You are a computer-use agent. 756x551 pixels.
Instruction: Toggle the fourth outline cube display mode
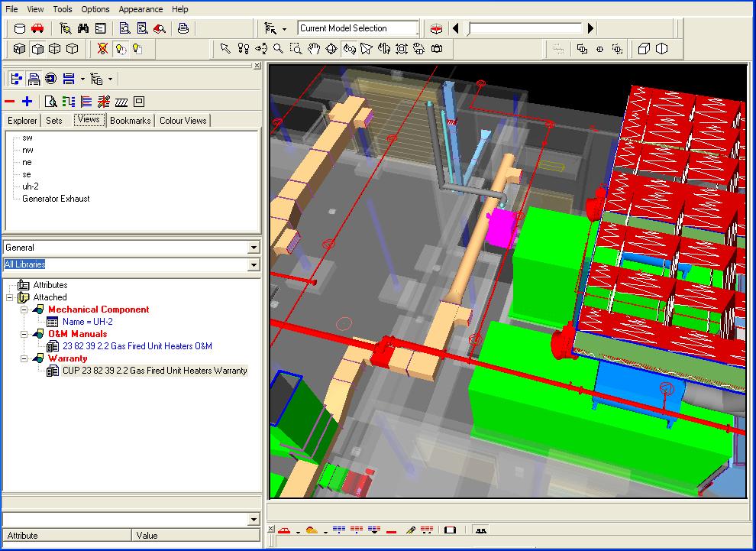coord(72,49)
